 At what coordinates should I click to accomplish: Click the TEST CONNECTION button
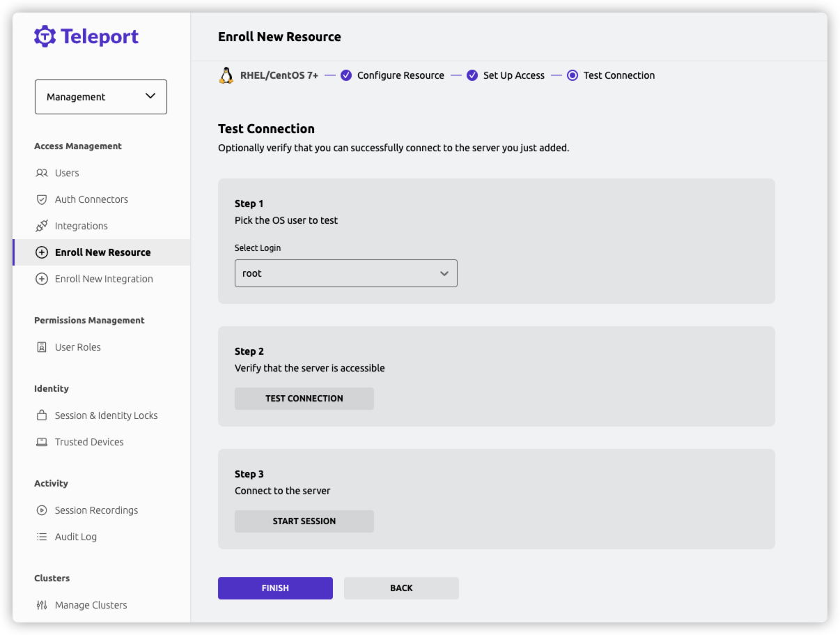click(x=304, y=399)
